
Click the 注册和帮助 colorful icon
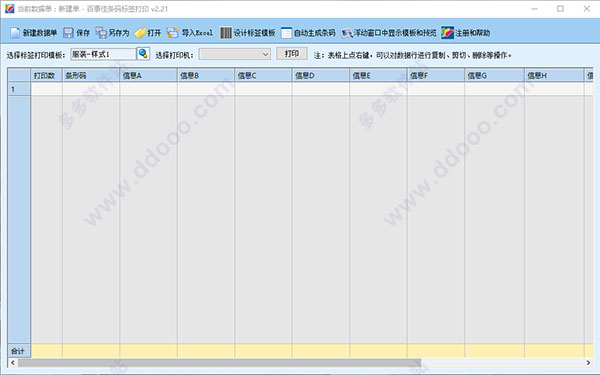pyautogui.click(x=447, y=33)
